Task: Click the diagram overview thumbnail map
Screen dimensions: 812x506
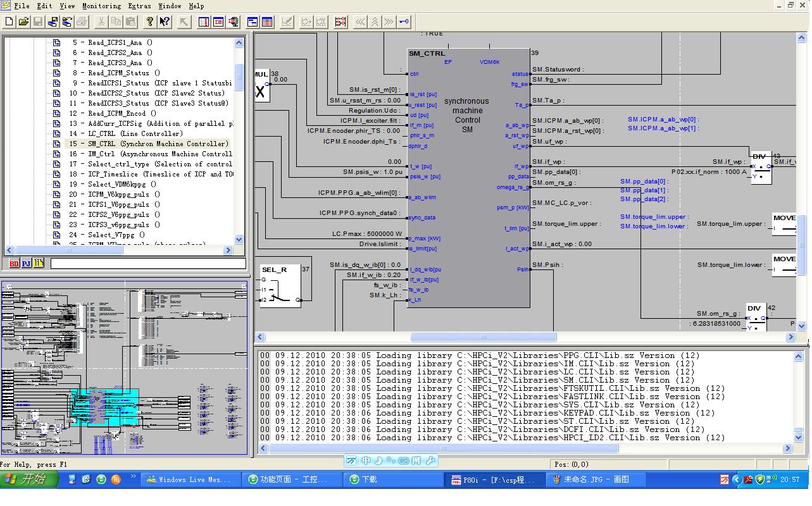Action: click(124, 367)
